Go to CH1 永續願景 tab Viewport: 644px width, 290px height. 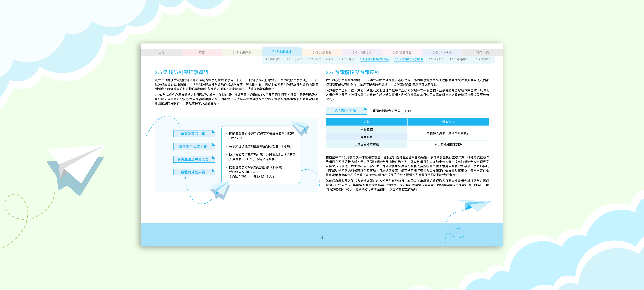[242, 52]
